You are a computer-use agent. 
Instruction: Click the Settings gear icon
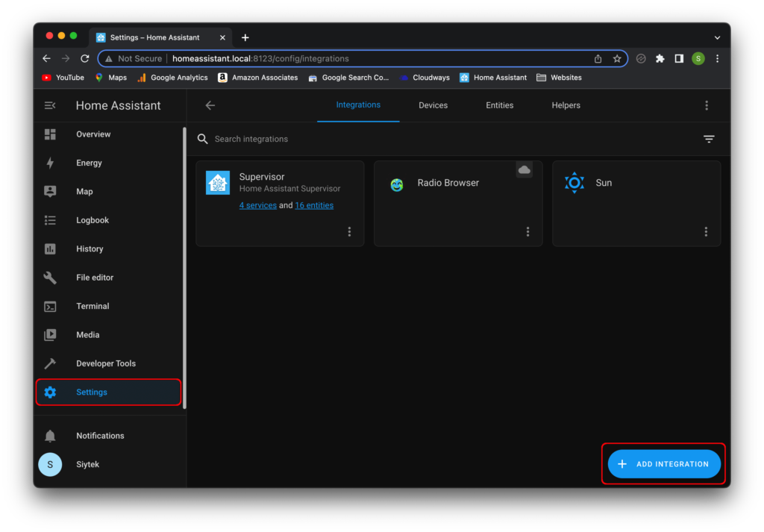tap(50, 392)
